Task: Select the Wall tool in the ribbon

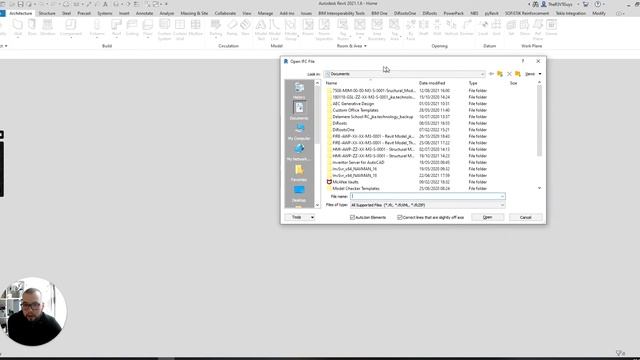Action: 18,28
